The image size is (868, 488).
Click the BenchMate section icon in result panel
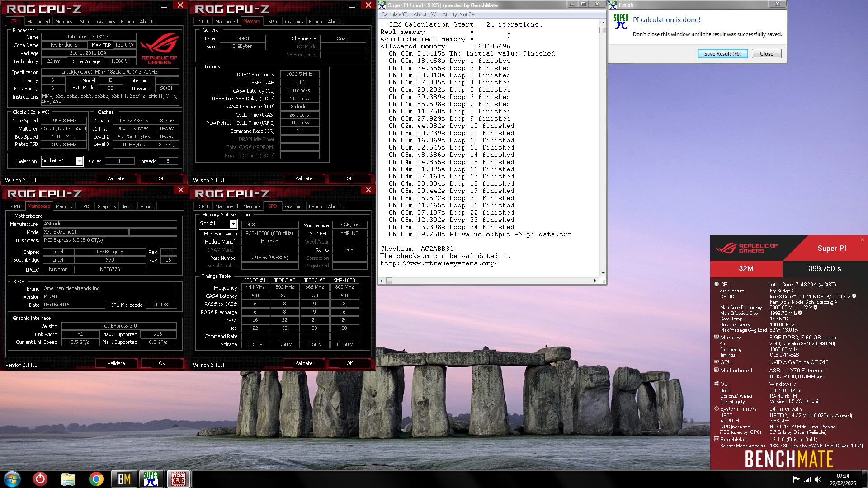[x=717, y=439]
